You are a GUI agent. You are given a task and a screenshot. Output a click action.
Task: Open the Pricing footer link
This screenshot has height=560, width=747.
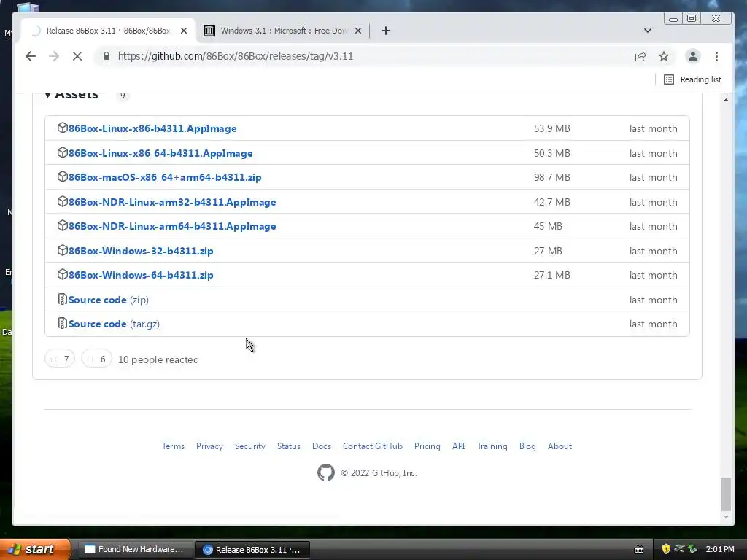(427, 446)
